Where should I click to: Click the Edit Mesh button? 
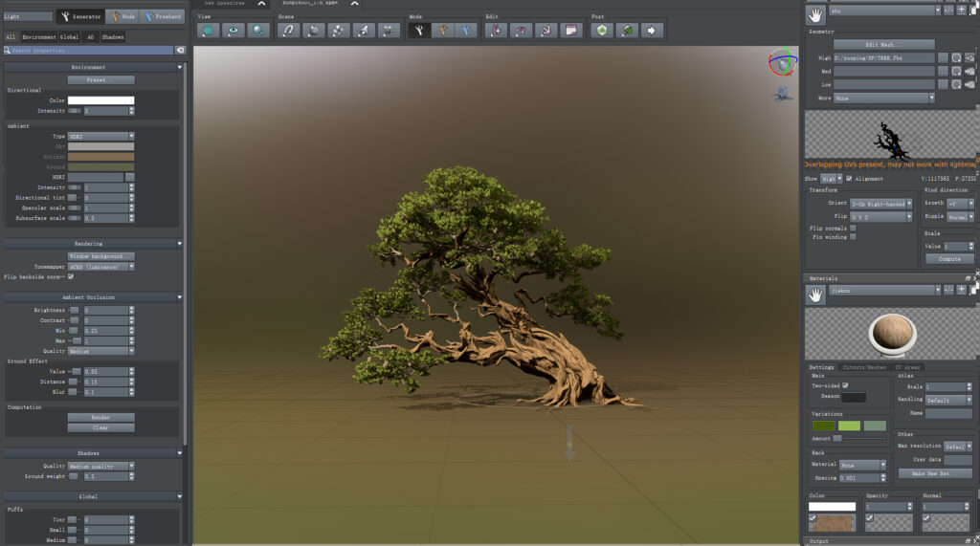pyautogui.click(x=883, y=44)
